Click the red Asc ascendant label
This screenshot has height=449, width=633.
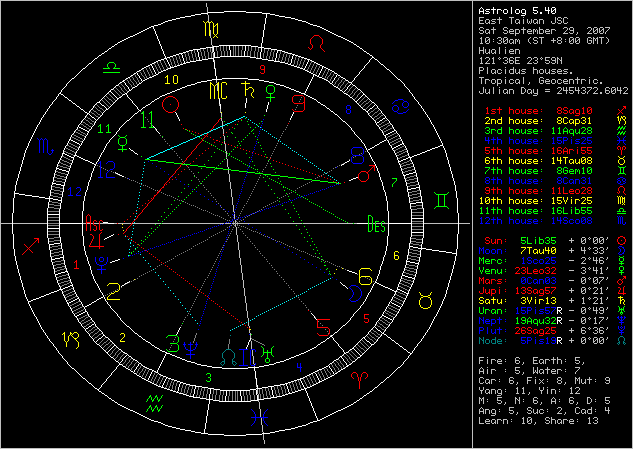coord(94,222)
